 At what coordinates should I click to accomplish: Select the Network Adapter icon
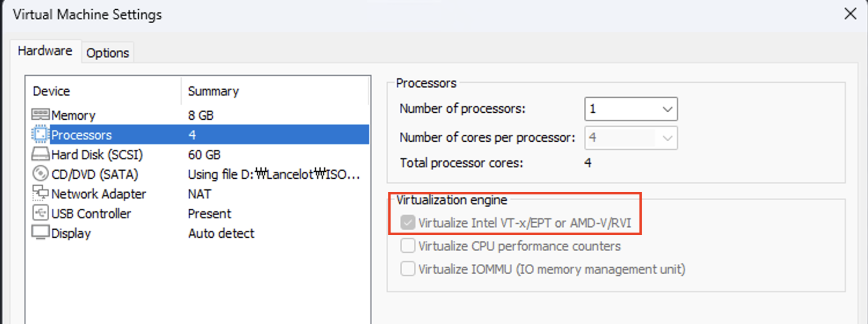[41, 193]
